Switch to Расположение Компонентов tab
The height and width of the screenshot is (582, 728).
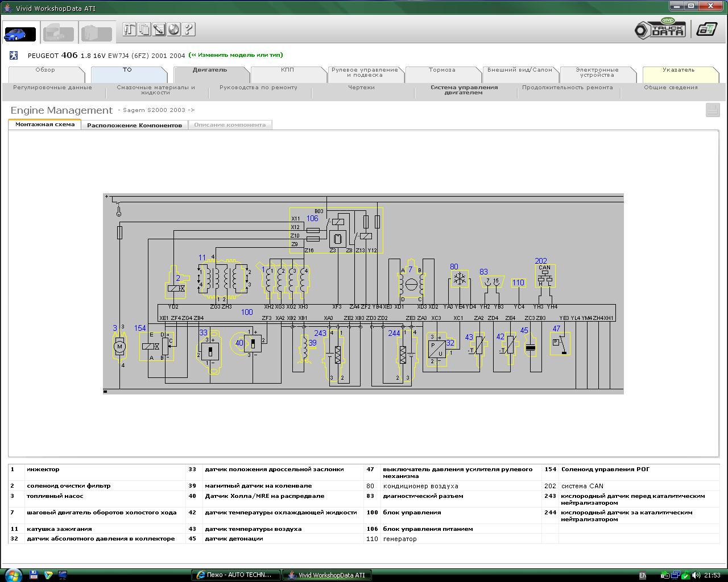tap(134, 125)
